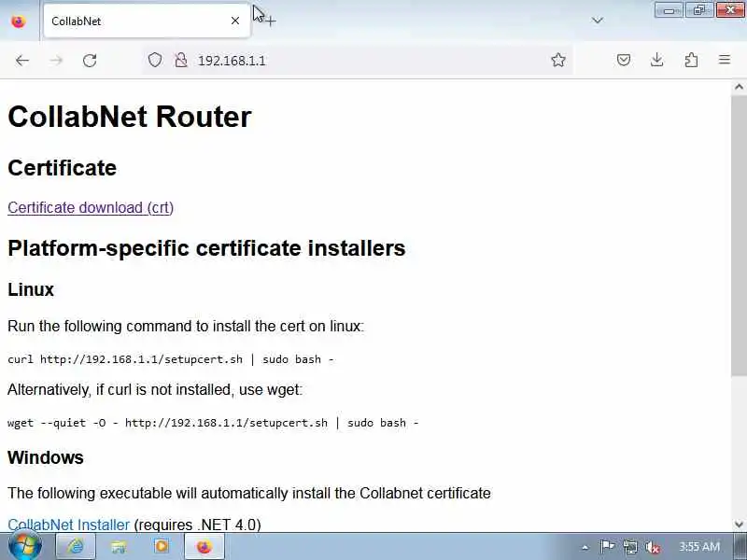Click the CollabNet Router heading
Screen dimensions: 747x560
pos(130,117)
